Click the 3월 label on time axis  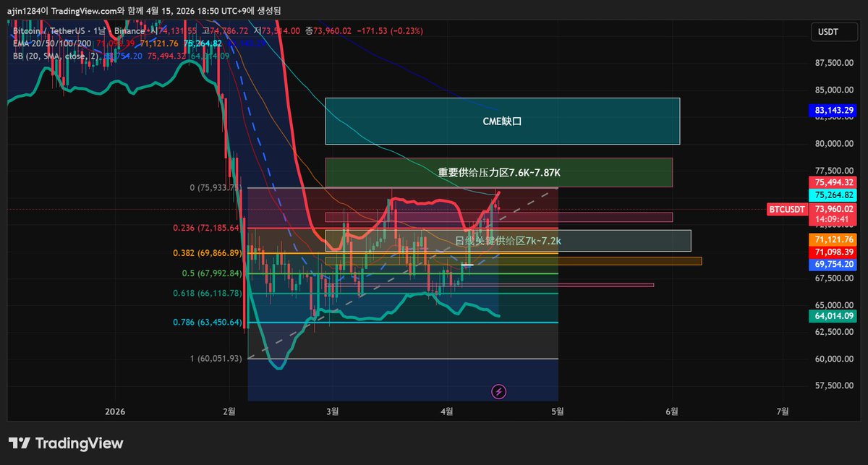point(333,411)
